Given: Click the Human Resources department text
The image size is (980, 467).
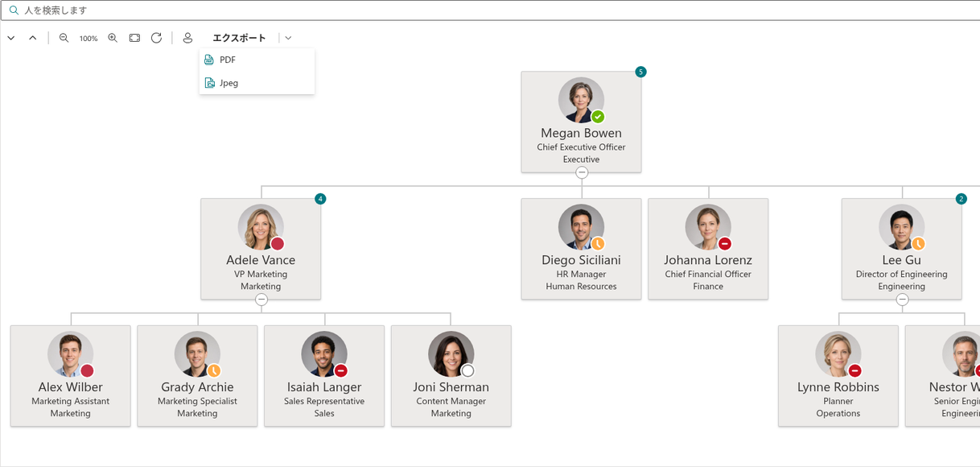Looking at the screenshot, I should pyautogui.click(x=581, y=287).
